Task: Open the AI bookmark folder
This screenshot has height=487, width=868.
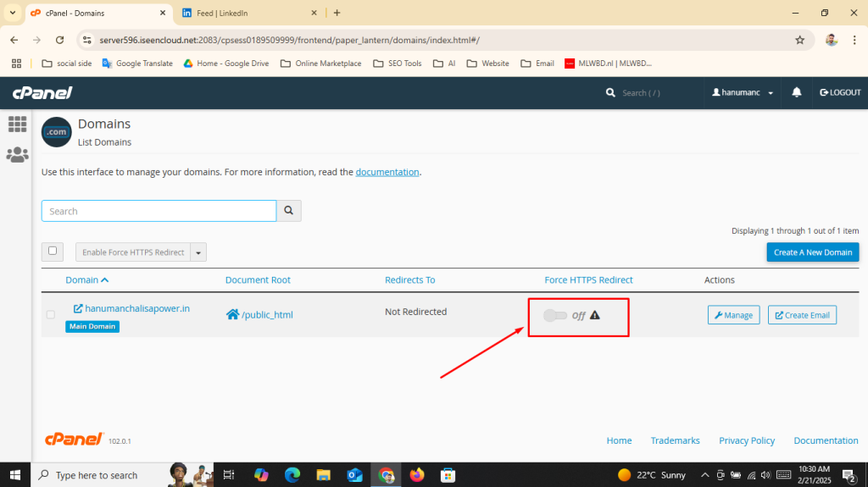Action: [x=444, y=64]
